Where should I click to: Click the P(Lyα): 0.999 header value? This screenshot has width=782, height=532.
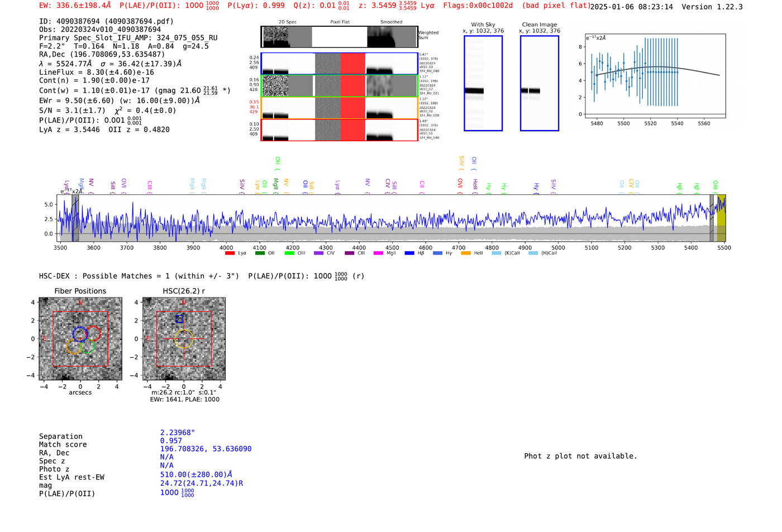pyautogui.click(x=256, y=6)
